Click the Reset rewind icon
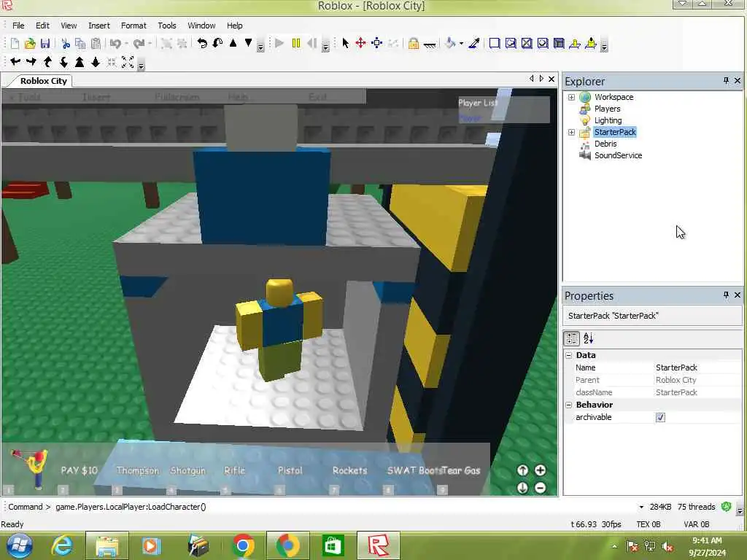This screenshot has height=560, width=747. click(x=311, y=43)
